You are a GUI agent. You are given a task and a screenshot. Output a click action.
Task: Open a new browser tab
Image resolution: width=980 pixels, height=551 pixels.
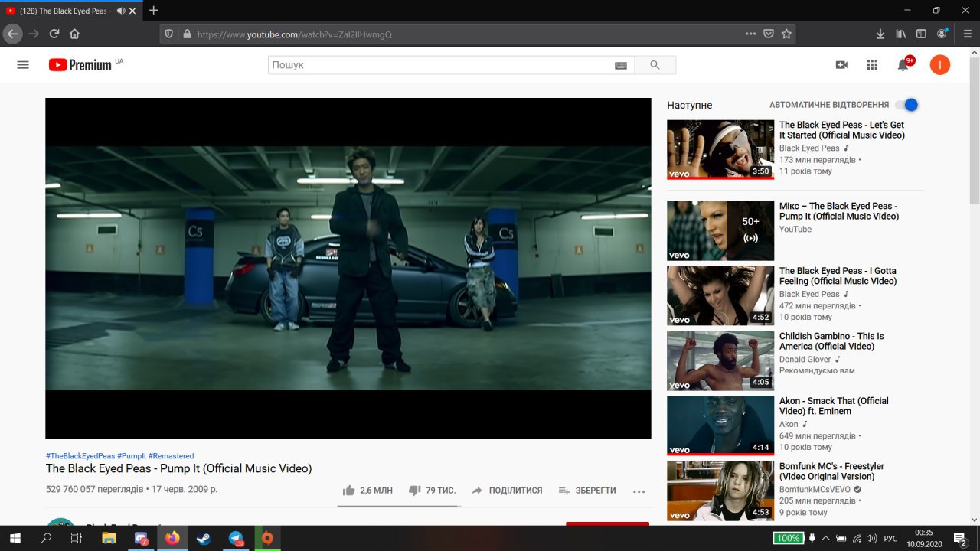point(153,11)
